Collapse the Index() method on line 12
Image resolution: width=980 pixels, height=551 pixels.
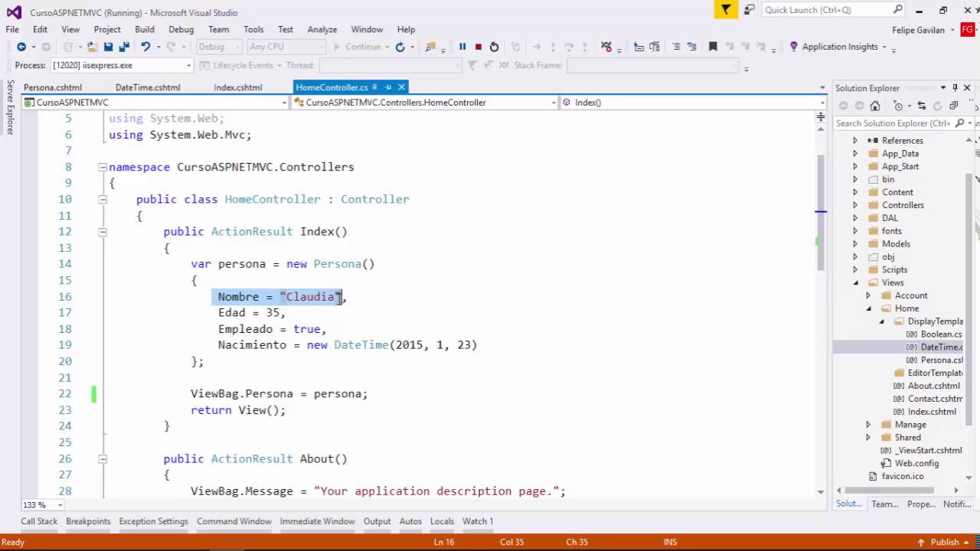tap(103, 231)
